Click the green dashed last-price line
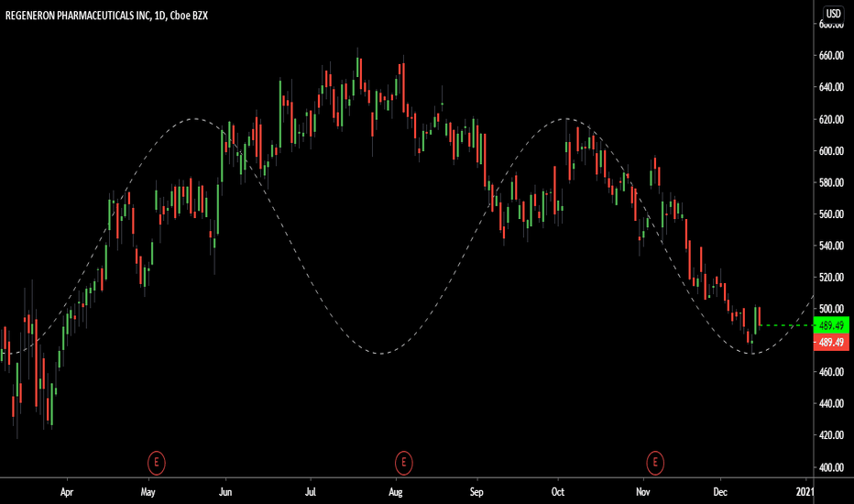Viewport: 854px width, 504px height. (786, 325)
